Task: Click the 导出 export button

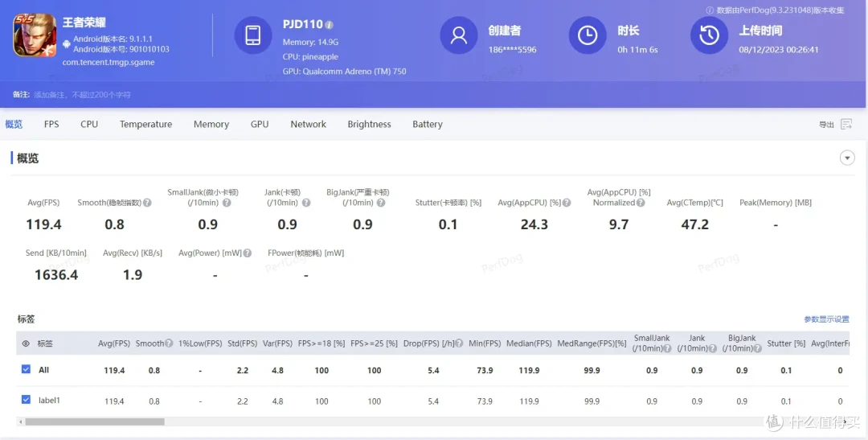Action: point(826,125)
